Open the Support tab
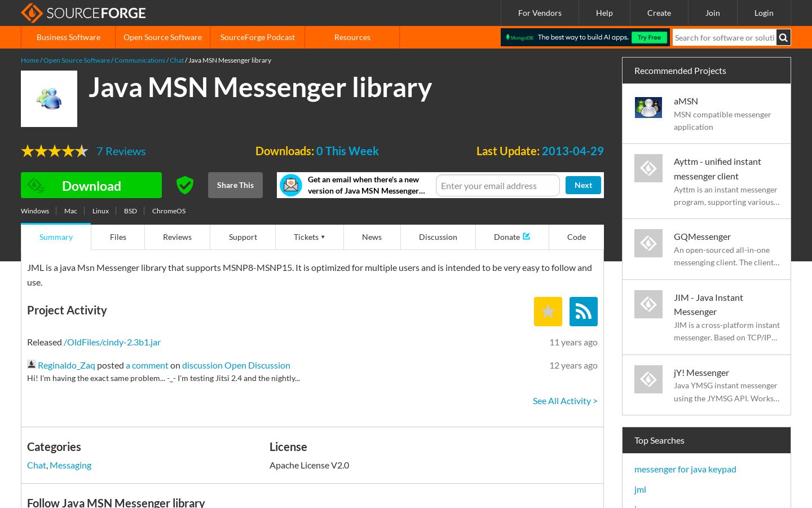 tap(243, 237)
